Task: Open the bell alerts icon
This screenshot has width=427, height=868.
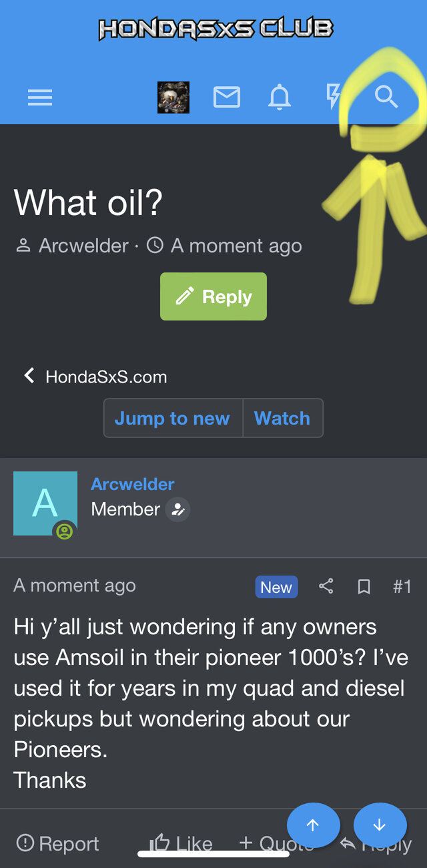Action: click(x=280, y=98)
